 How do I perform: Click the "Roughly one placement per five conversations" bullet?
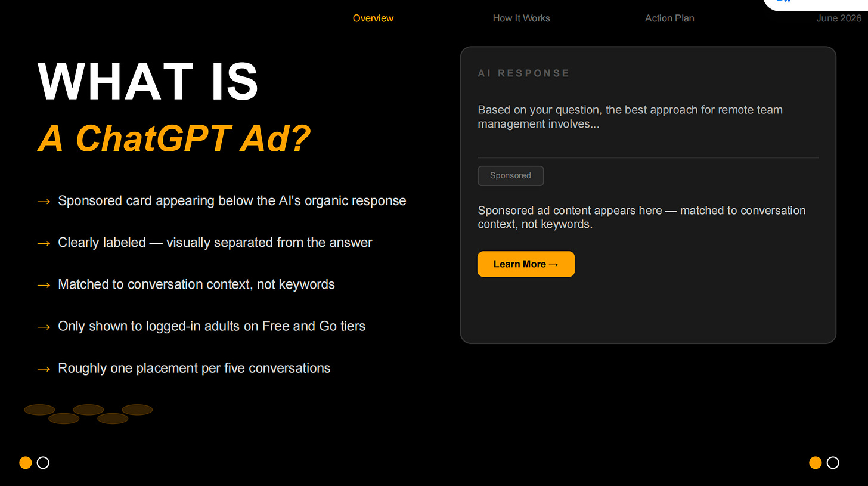(184, 368)
